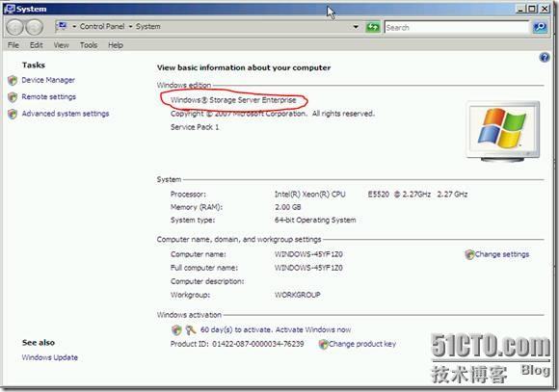Open the Tools menu
559x392 pixels.
[89, 45]
